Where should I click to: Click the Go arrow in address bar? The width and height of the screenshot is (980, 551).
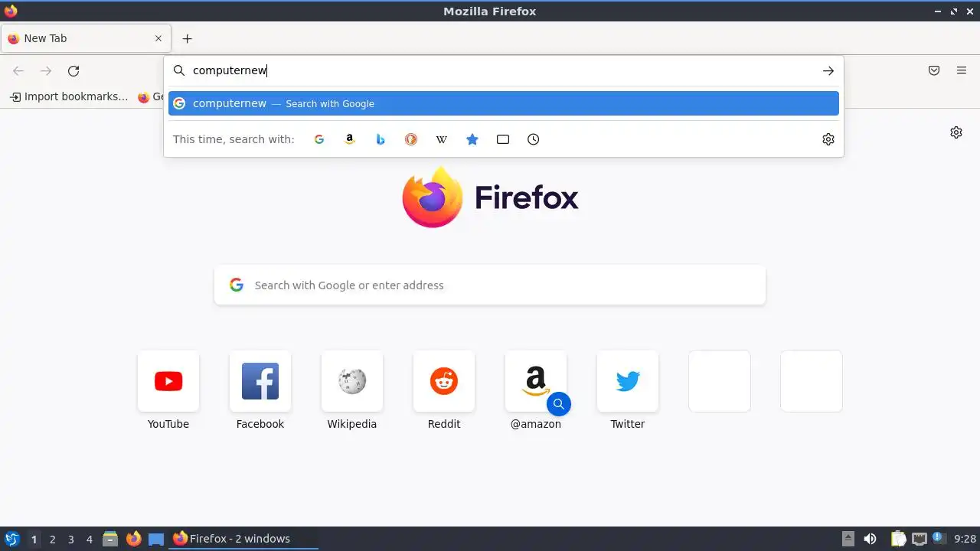828,70
